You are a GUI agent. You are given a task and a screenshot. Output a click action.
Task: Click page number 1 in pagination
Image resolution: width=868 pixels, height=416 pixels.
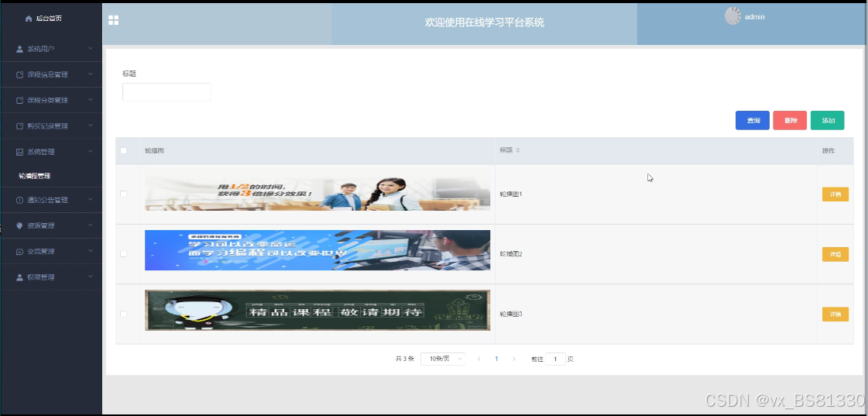pos(496,359)
